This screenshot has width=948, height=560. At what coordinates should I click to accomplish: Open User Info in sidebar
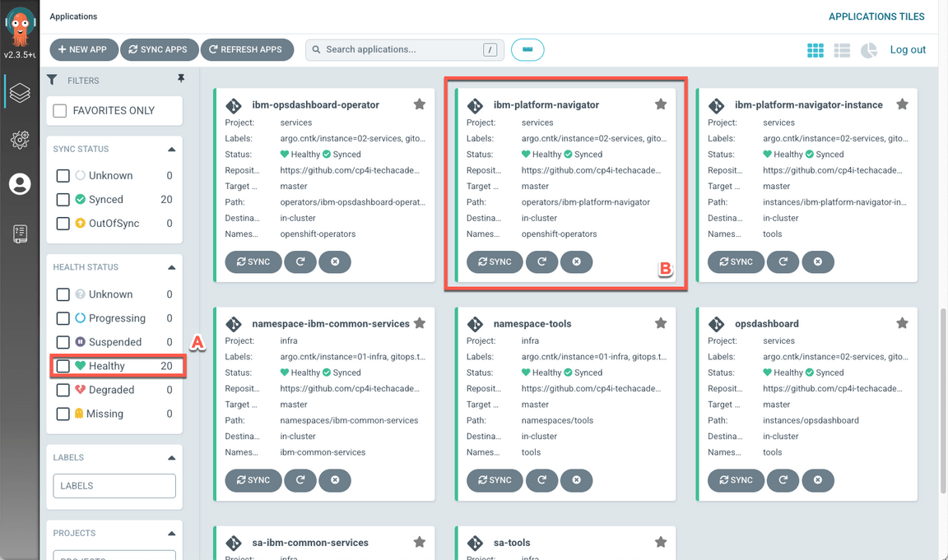pyautogui.click(x=20, y=184)
